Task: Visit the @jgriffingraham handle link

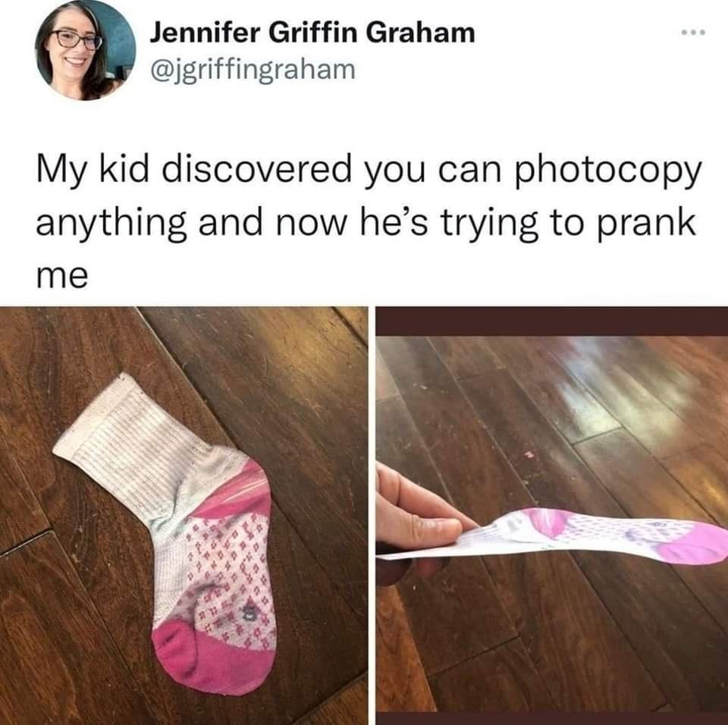Action: [252, 70]
